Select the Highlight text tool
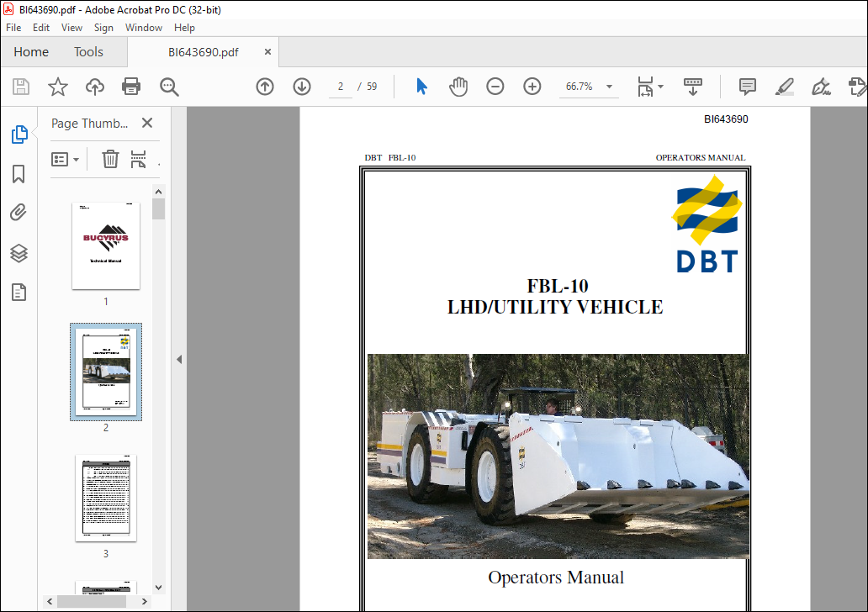This screenshot has height=612, width=868. (785, 87)
